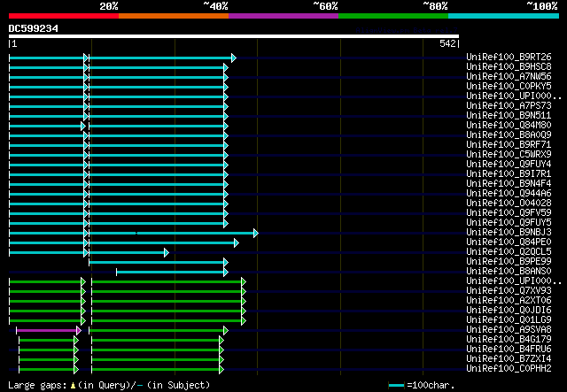Click the DC599234 query name
The image size is (567, 392).
pos(34,28)
